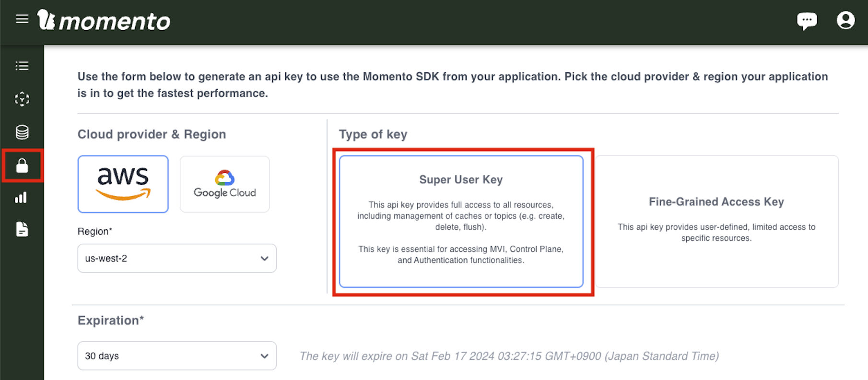868x380 pixels.
Task: Select the topics crosshair icon in sidebar
Action: [22, 99]
